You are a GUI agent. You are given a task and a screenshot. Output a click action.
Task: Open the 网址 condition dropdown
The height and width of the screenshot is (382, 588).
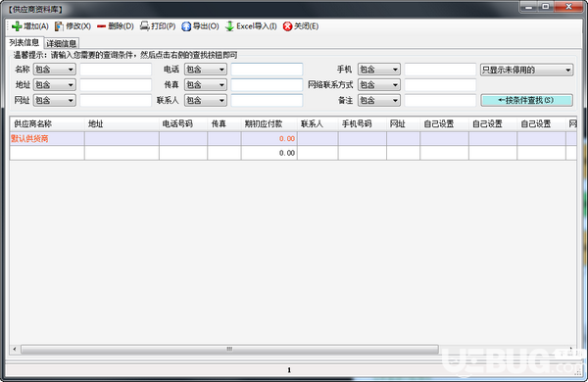pyautogui.click(x=54, y=100)
